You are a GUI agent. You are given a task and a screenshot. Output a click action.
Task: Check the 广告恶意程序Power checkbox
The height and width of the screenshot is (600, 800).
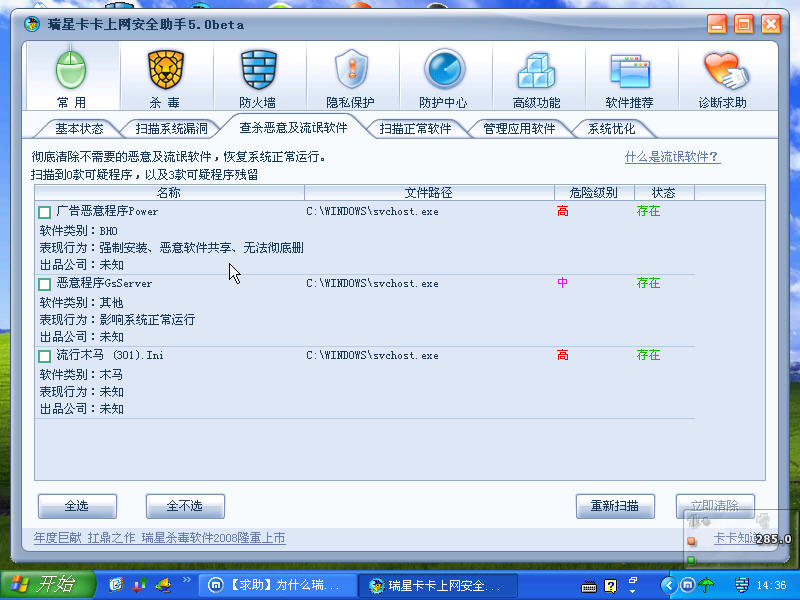point(45,212)
